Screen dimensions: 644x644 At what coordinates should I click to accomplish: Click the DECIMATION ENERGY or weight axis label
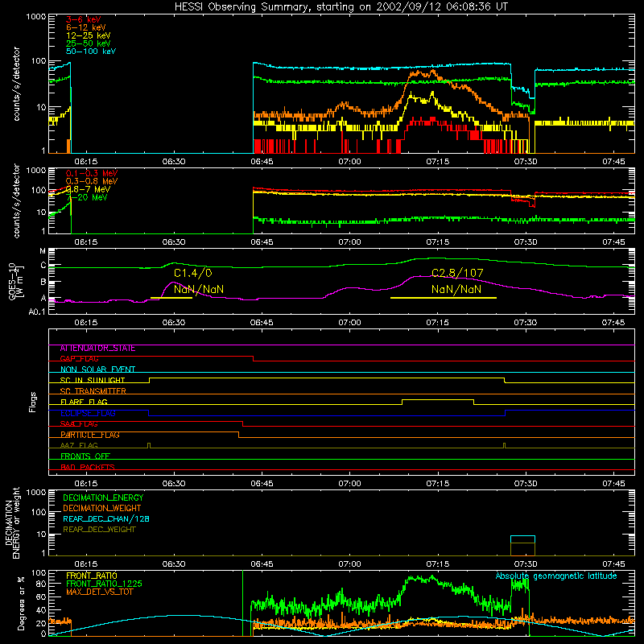(12, 523)
